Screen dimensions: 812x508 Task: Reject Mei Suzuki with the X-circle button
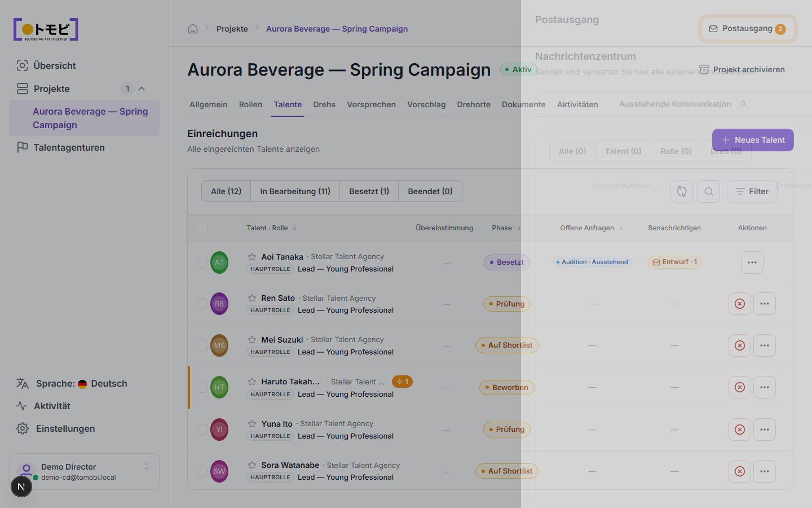740,345
